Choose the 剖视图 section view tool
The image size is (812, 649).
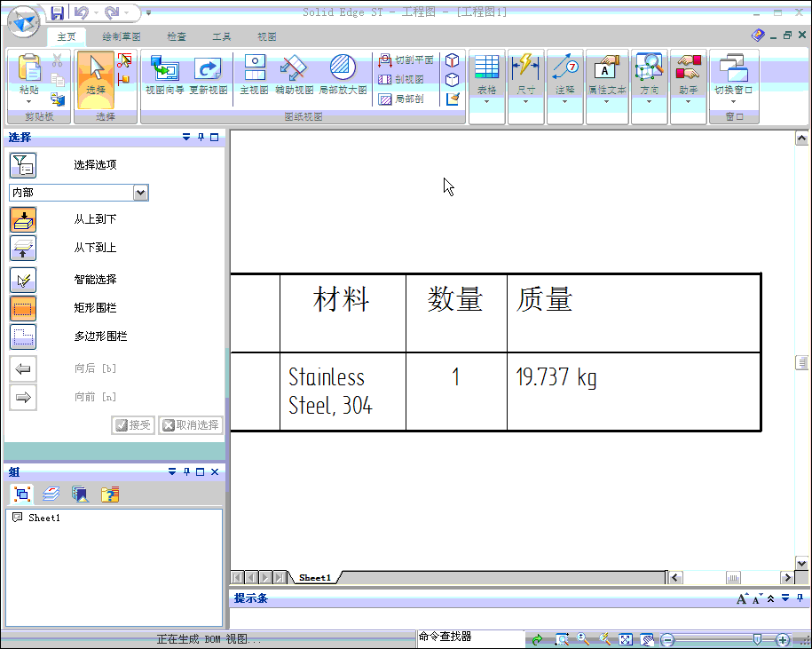[x=401, y=79]
